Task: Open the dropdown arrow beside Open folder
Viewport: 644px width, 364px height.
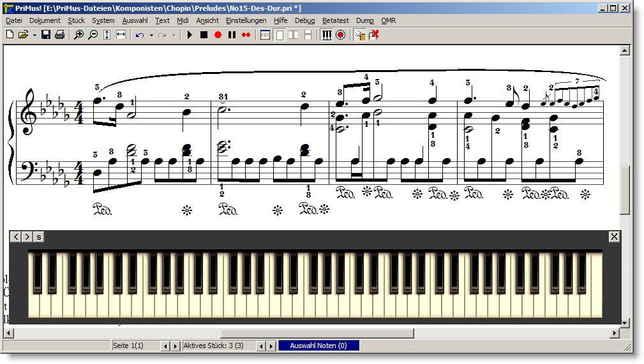Action: click(x=34, y=34)
